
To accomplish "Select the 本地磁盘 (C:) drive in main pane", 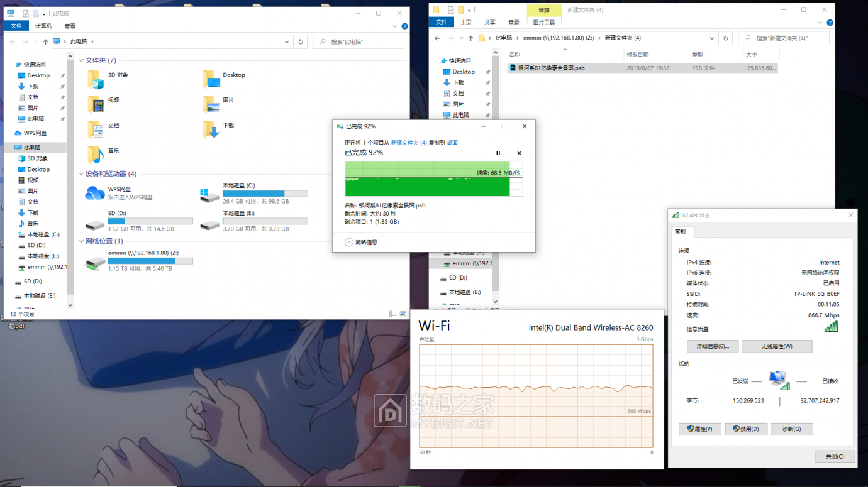I will pyautogui.click(x=254, y=194).
